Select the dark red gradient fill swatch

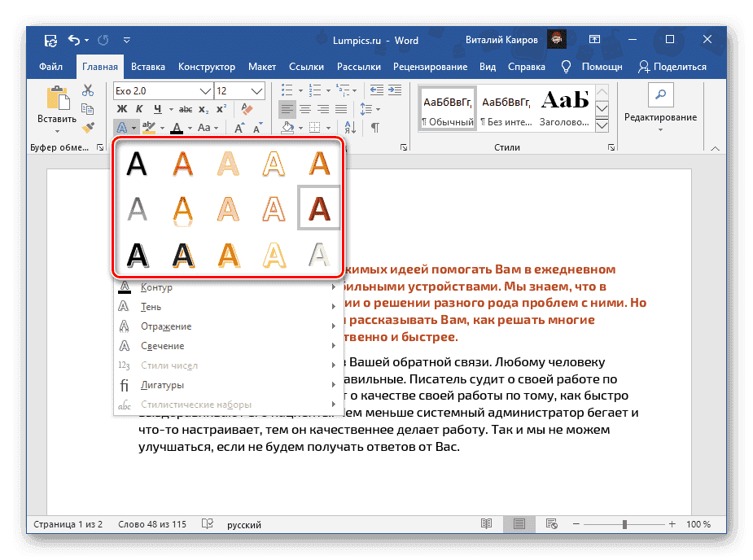tap(318, 208)
